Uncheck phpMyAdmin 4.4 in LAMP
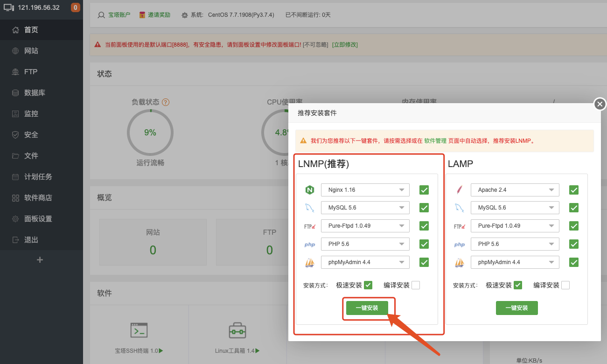This screenshot has width=607, height=364. point(574,262)
